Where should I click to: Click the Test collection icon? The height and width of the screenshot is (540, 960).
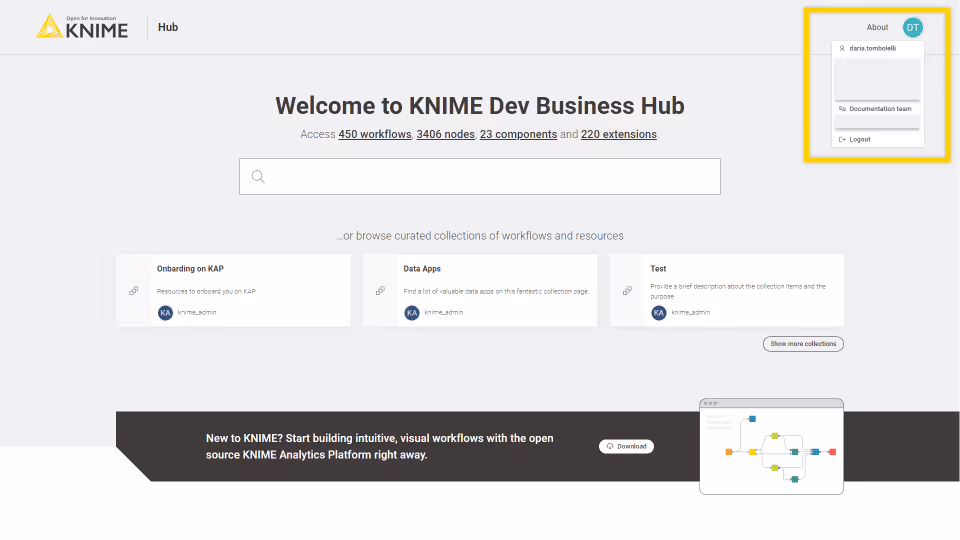point(627,291)
